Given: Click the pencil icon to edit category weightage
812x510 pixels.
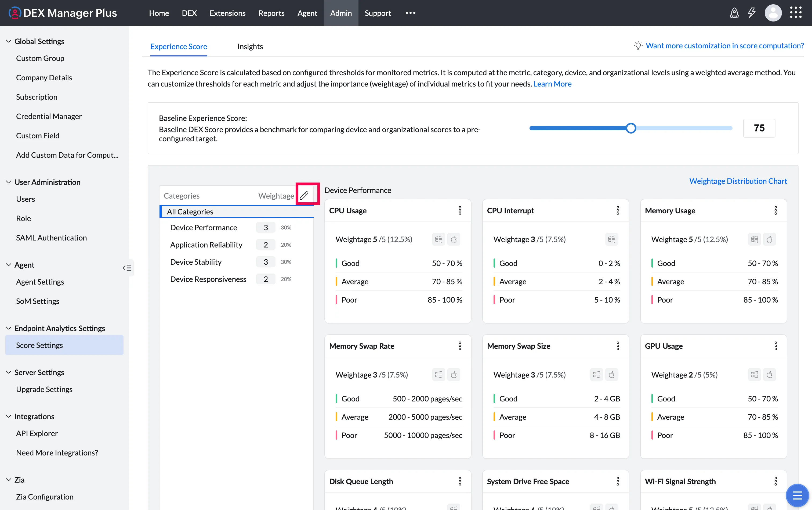Looking at the screenshot, I should click(304, 195).
